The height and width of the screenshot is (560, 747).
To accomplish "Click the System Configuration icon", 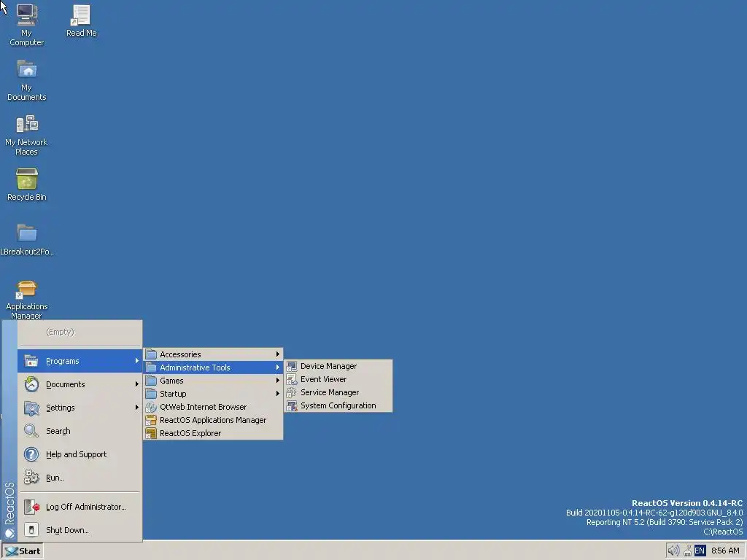I will point(292,405).
